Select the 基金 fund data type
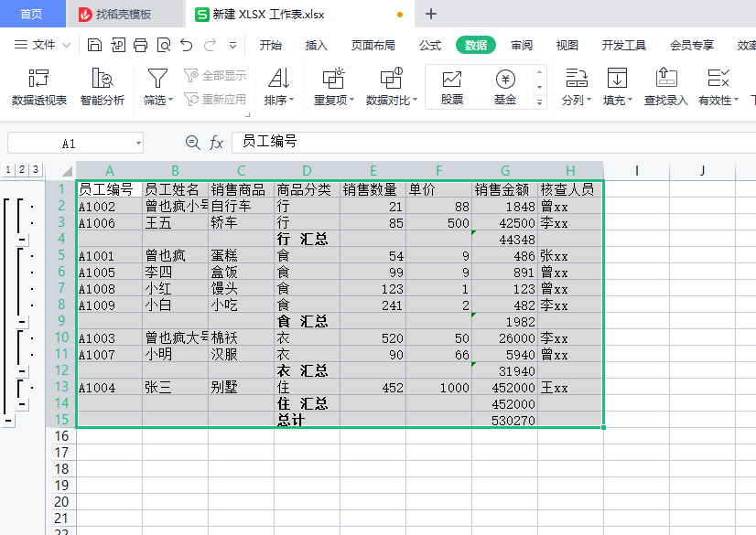This screenshot has width=756, height=535. point(505,87)
